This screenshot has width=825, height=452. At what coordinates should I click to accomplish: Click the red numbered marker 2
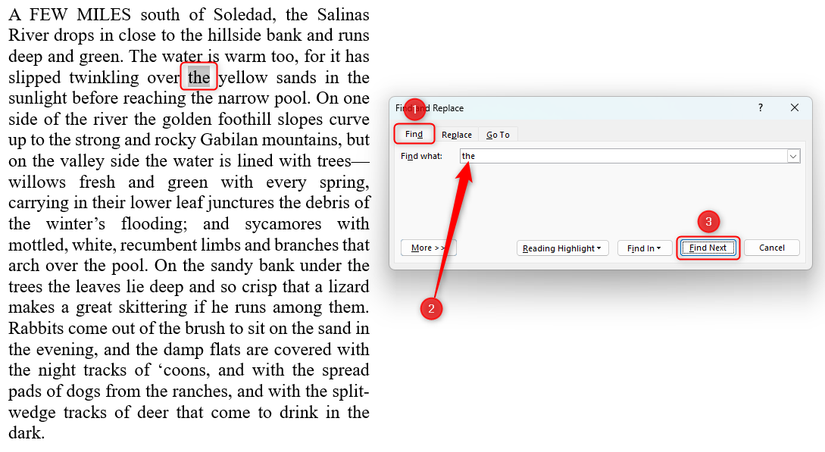point(431,308)
